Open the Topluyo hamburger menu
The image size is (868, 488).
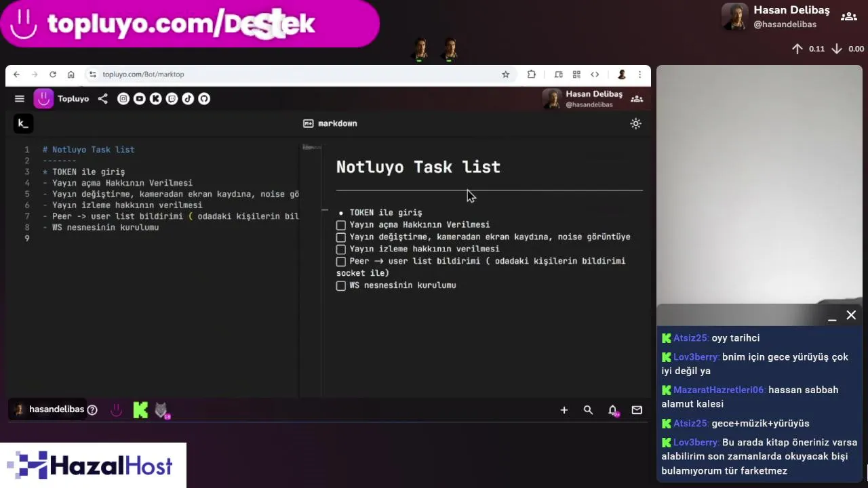point(20,99)
